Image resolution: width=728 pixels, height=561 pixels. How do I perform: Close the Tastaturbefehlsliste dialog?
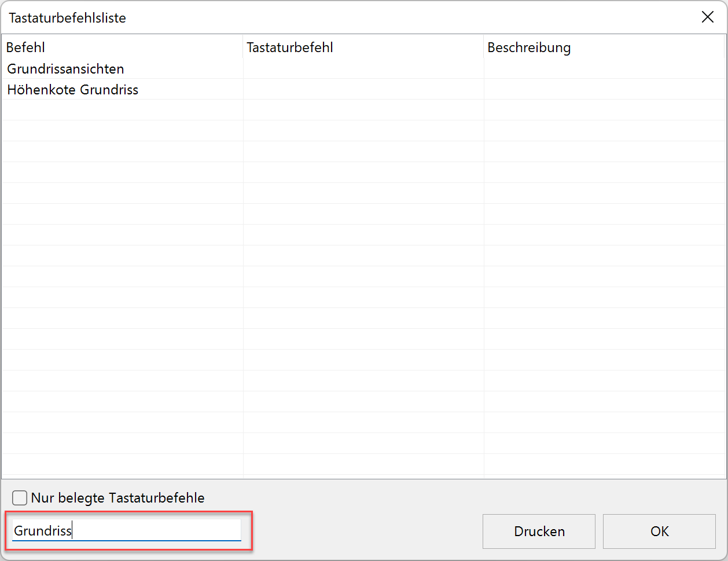pyautogui.click(x=707, y=17)
